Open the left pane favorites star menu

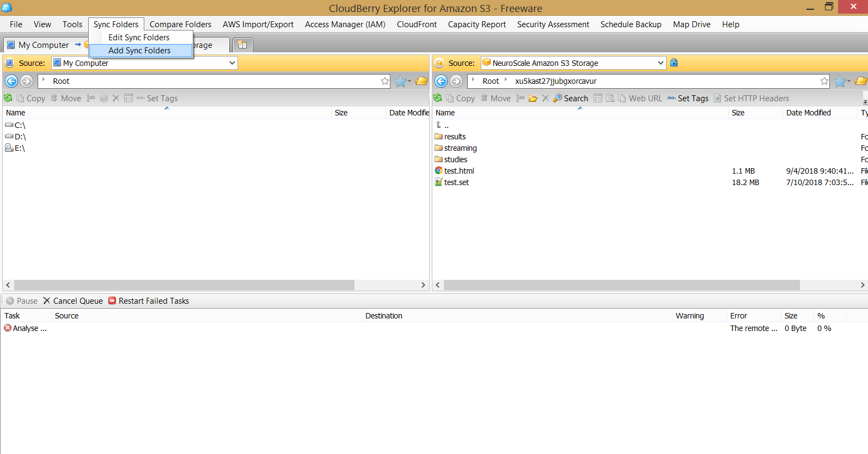[402, 81]
